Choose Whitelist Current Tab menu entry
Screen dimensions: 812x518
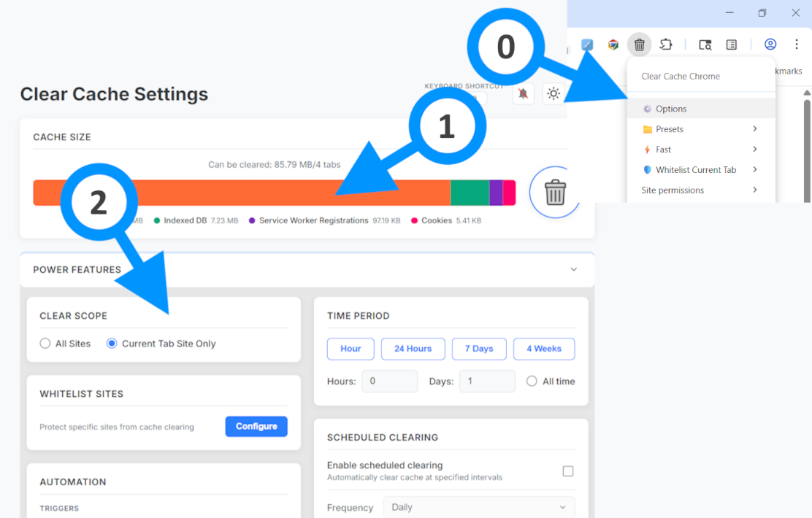701,170
